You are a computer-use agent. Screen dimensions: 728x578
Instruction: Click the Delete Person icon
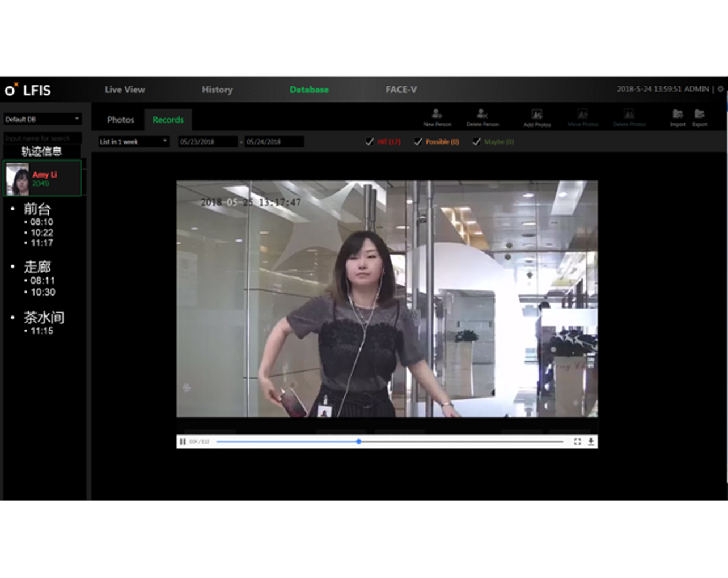click(482, 115)
